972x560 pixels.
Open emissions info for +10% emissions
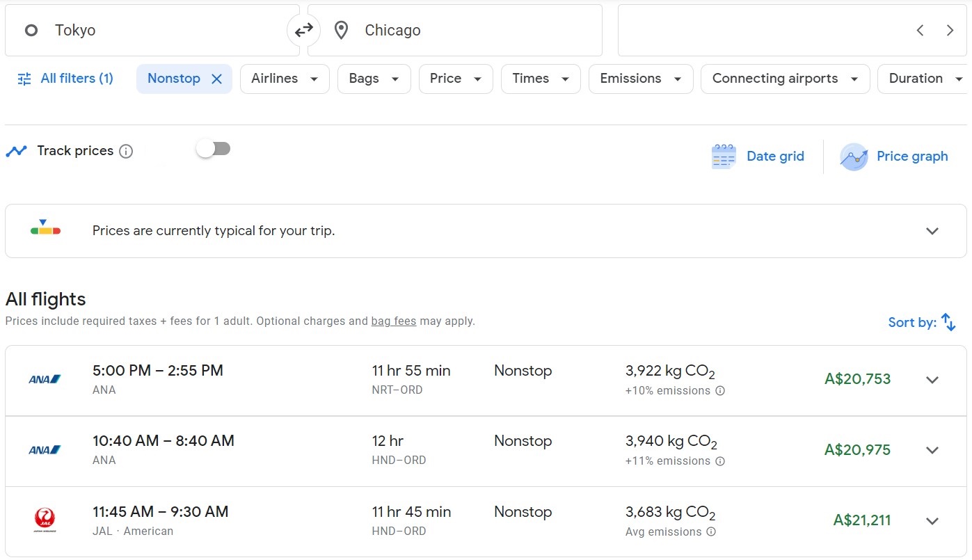point(720,391)
